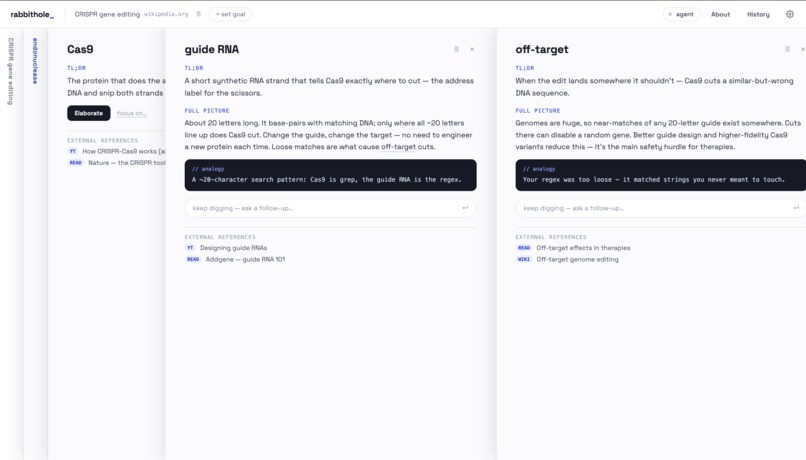This screenshot has height=460, width=806.
Task: Open Addgene — guide RNA 101 reference
Action: point(245,260)
